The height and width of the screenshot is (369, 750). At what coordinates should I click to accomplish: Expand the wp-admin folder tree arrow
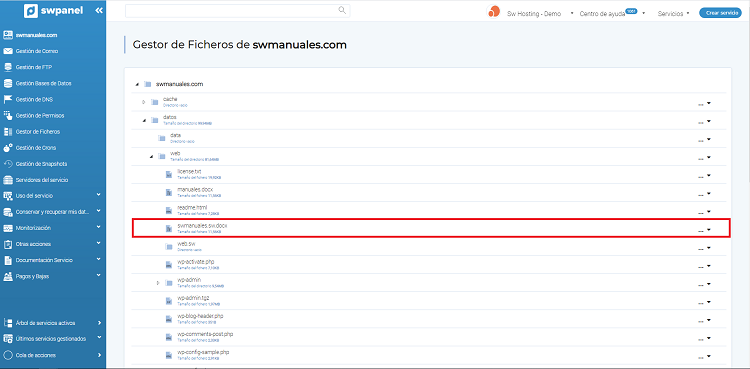coord(158,283)
